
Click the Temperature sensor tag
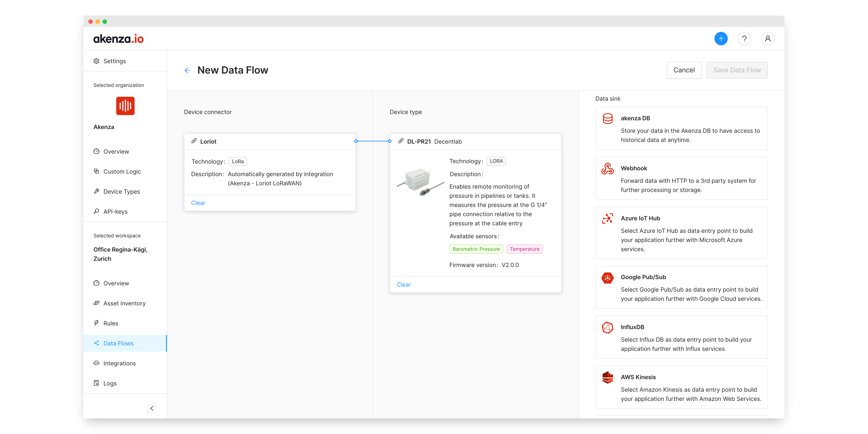click(x=524, y=249)
